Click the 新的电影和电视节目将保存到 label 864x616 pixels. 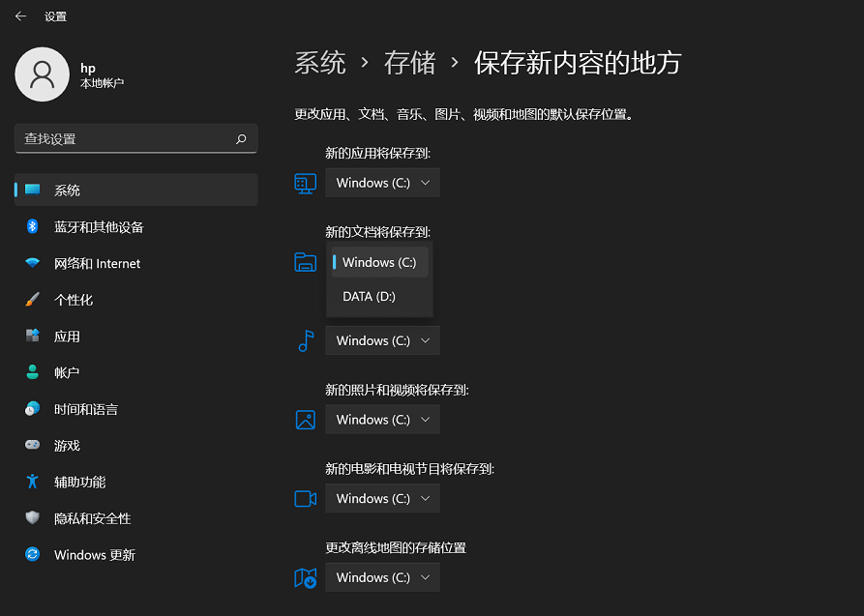(x=410, y=469)
